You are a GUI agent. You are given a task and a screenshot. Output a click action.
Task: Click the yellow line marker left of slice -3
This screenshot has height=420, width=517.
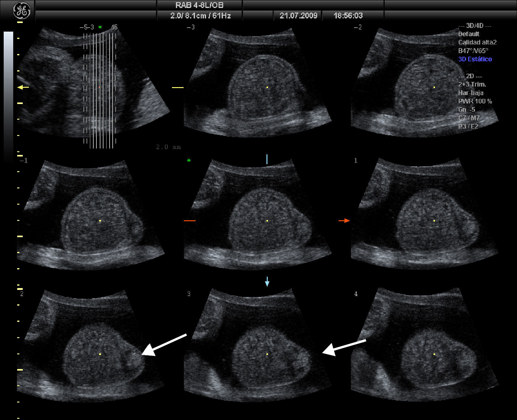point(177,87)
